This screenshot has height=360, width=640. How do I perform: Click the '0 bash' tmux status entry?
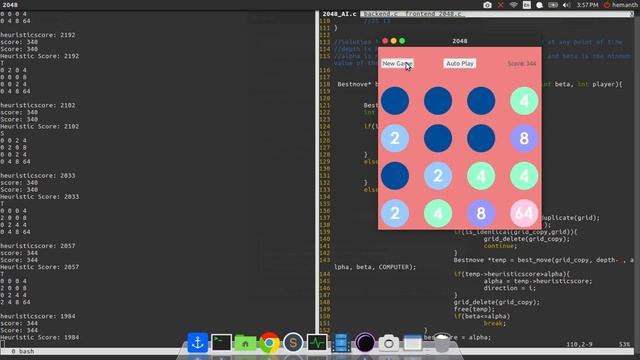point(22,351)
